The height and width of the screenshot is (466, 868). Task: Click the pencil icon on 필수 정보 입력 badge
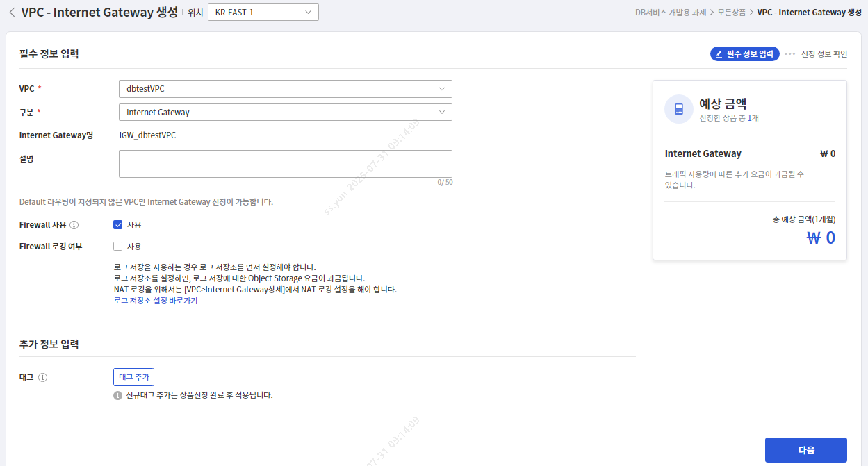719,53
